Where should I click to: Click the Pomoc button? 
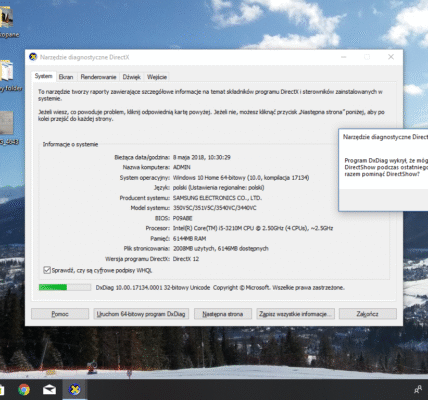point(60,314)
